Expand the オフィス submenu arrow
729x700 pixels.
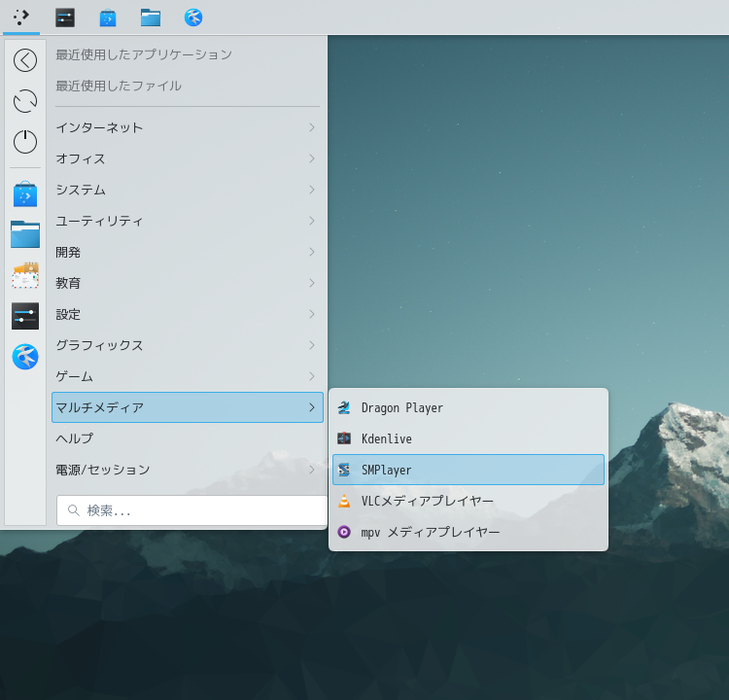tap(312, 158)
